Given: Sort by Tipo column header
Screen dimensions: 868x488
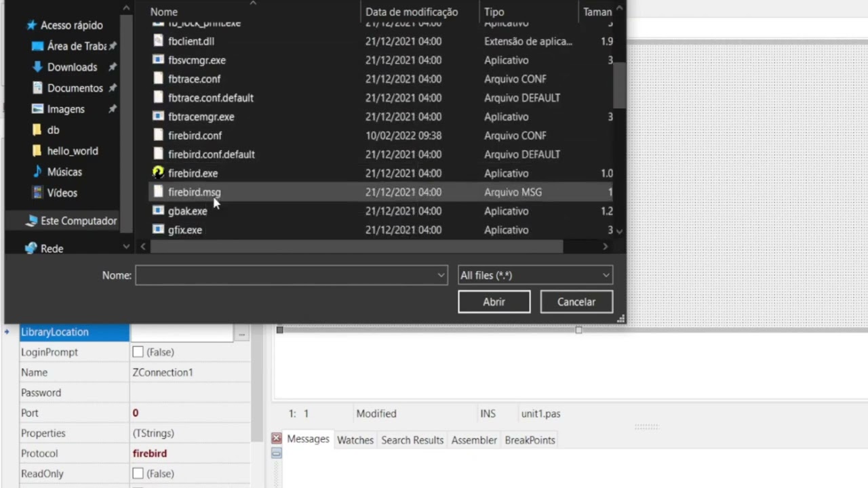Looking at the screenshot, I should [x=494, y=12].
